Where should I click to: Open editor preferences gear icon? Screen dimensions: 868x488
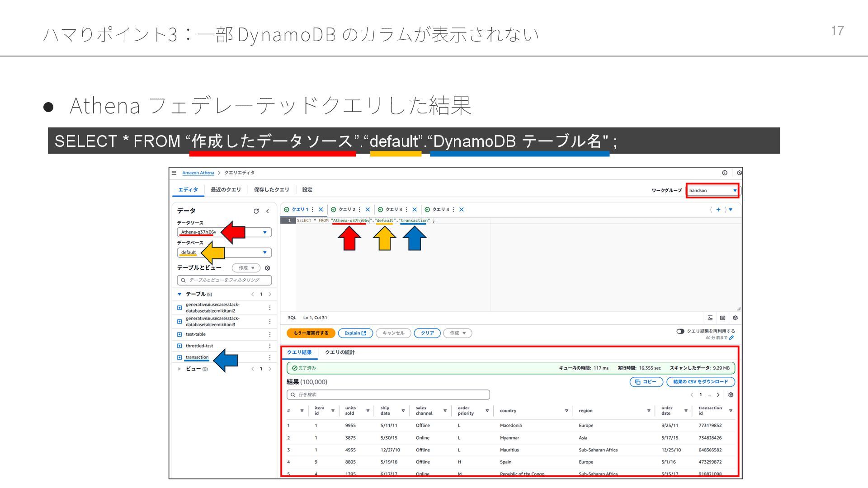[735, 318]
